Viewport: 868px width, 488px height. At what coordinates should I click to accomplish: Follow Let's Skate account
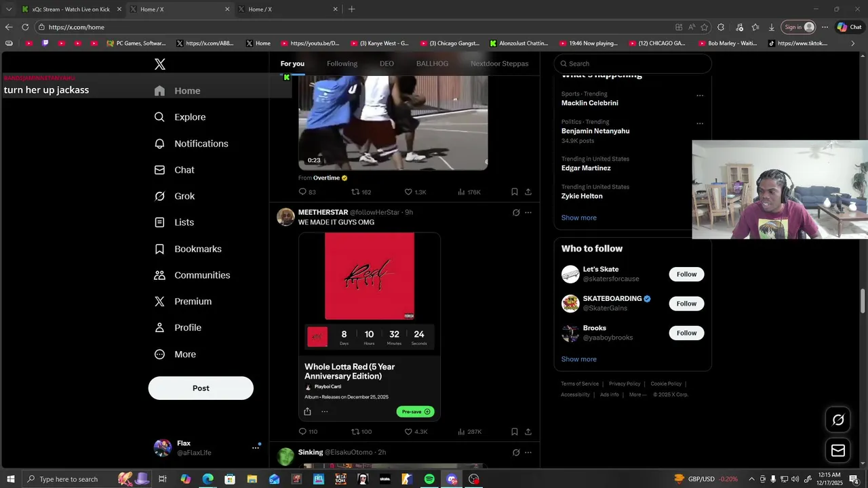[x=686, y=274]
